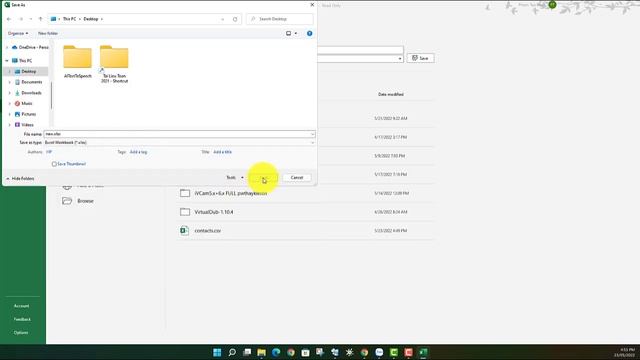Enable the Save Thumbnail checkbox
The height and width of the screenshot is (360, 640).
tap(54, 164)
